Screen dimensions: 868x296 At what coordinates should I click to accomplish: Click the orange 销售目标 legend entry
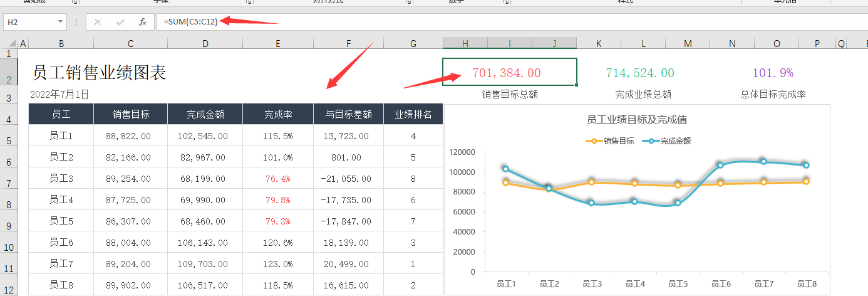[x=610, y=141]
